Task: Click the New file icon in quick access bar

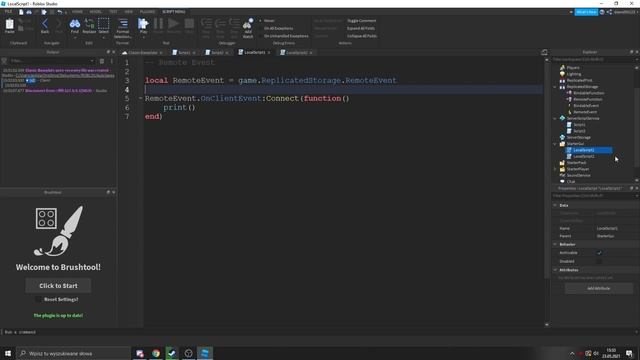Action: click(21, 12)
